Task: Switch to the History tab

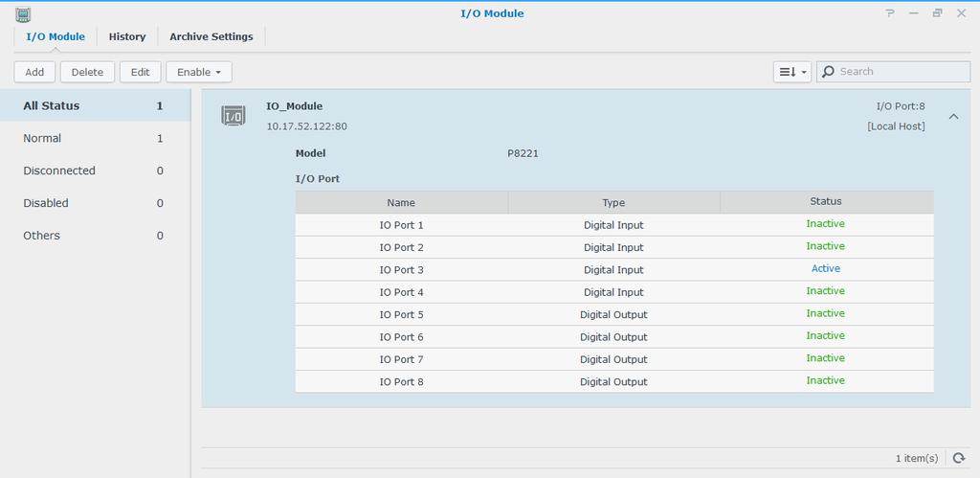Action: point(127,36)
